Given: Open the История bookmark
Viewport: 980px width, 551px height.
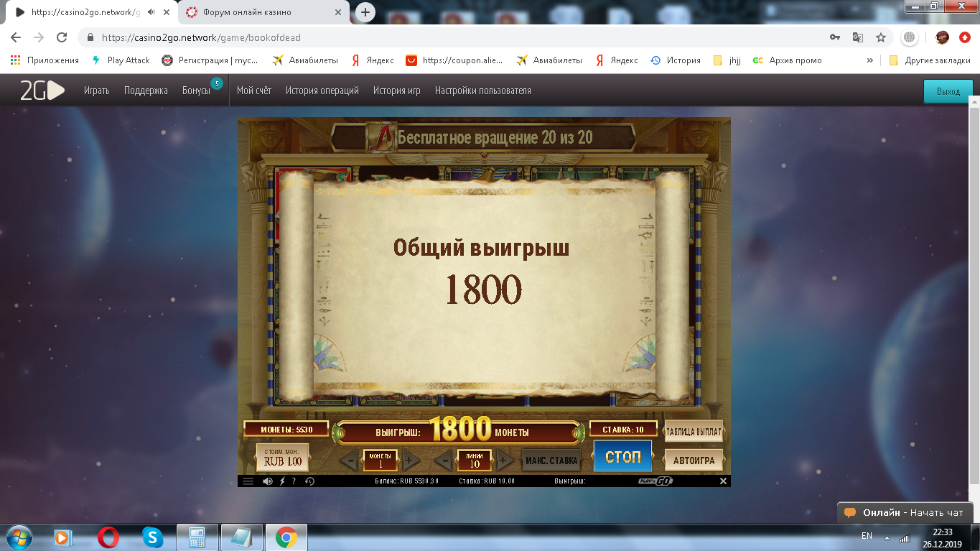Looking at the screenshot, I should 676,60.
